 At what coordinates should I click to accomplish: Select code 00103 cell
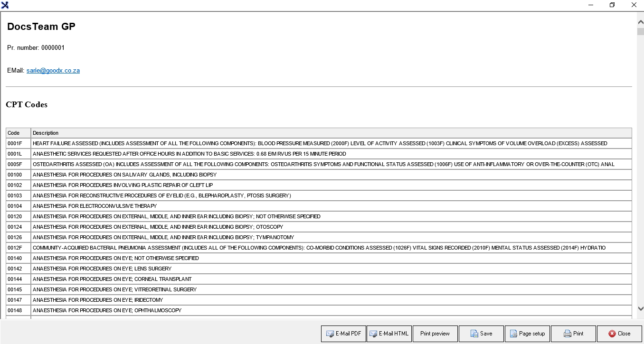(x=19, y=195)
